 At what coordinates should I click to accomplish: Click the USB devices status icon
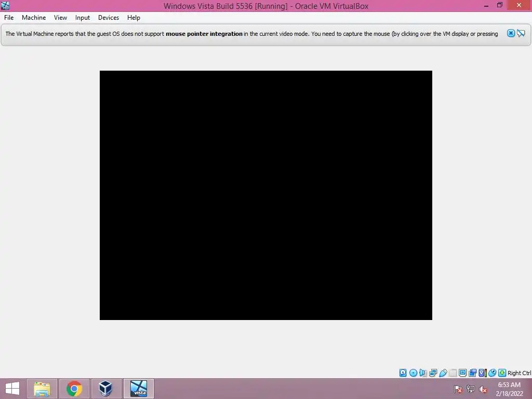click(443, 373)
